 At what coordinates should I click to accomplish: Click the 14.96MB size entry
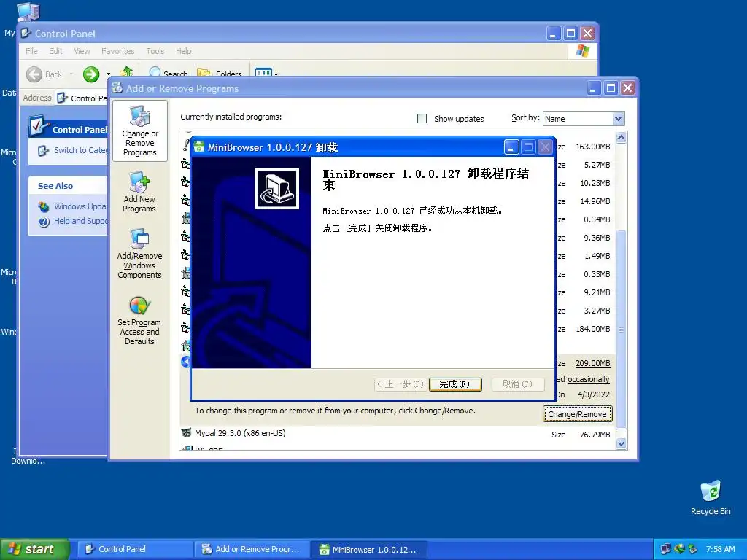click(595, 201)
